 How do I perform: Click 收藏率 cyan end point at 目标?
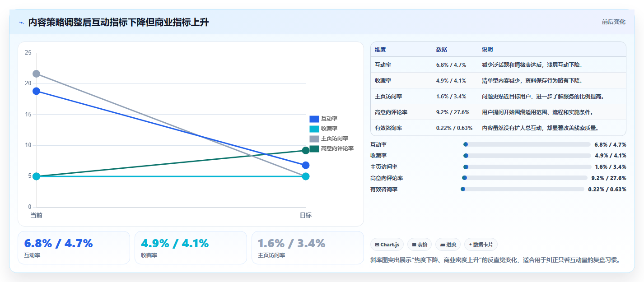[306, 176]
